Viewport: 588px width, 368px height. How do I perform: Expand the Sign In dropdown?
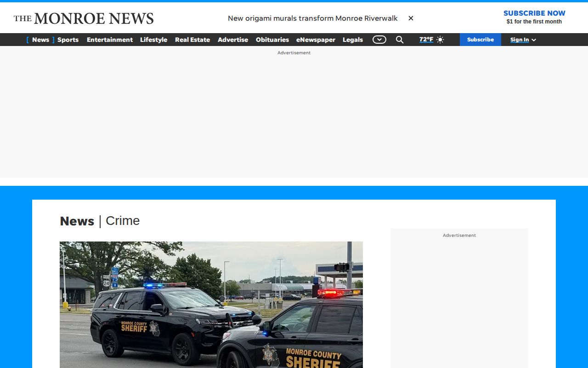click(x=523, y=40)
